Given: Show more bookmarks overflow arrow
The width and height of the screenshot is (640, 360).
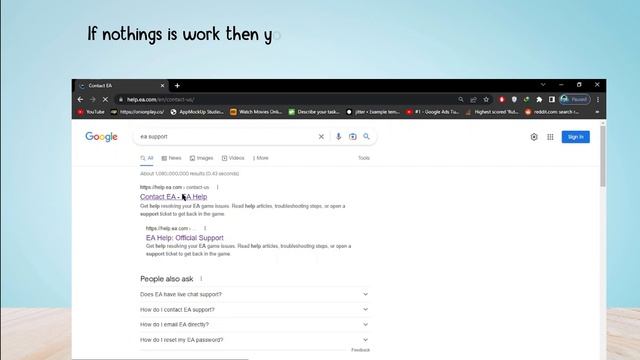Looking at the screenshot, I should coord(597,112).
